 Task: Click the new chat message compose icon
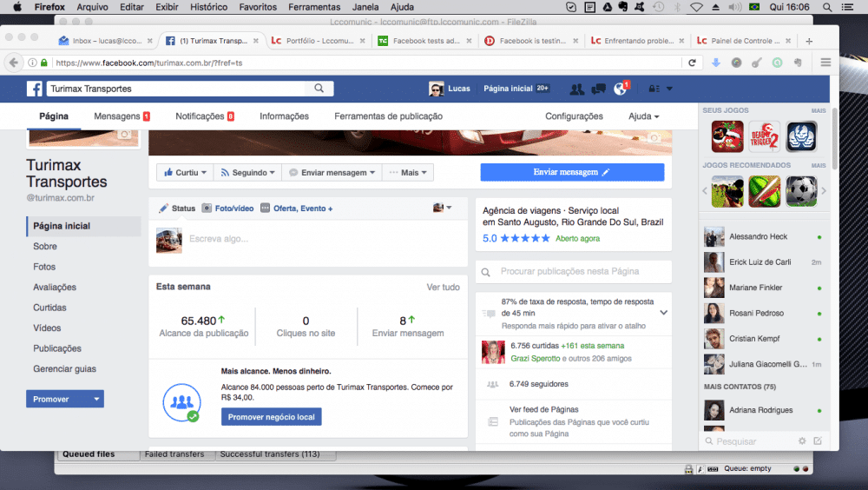(818, 441)
